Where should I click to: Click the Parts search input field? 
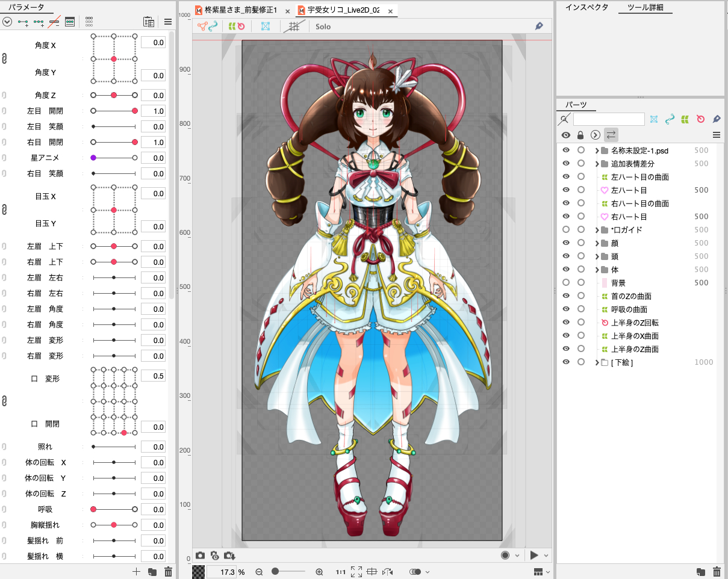click(609, 119)
